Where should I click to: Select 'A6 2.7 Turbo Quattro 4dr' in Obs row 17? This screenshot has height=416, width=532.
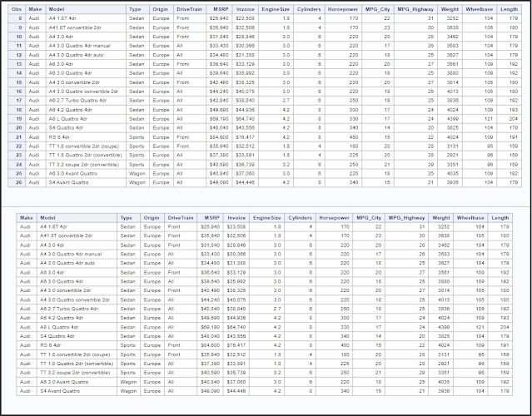pyautogui.click(x=77, y=101)
